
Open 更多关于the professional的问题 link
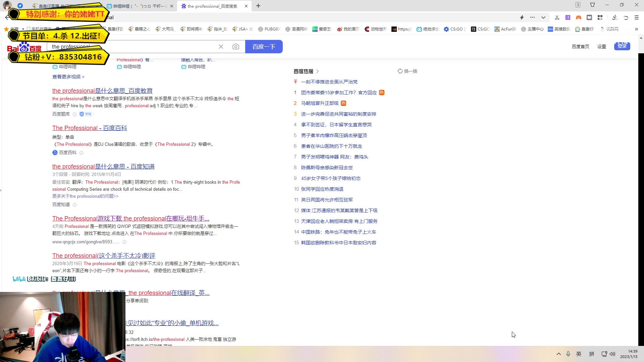pos(86,196)
